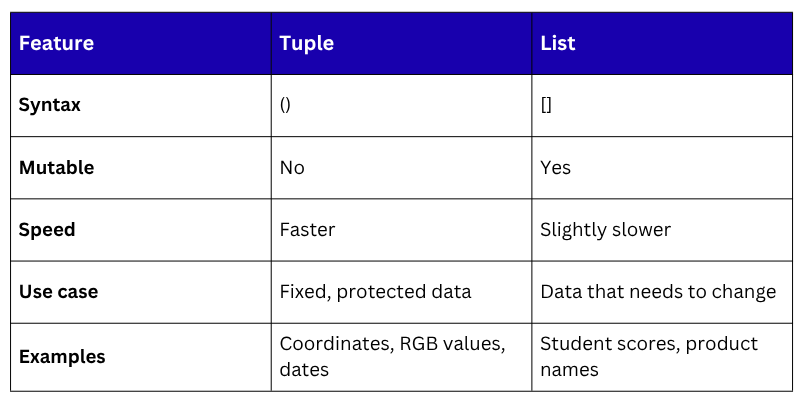The width and height of the screenshot is (800, 400).
Task: Click the word 'names' in List examples
Action: (569, 369)
